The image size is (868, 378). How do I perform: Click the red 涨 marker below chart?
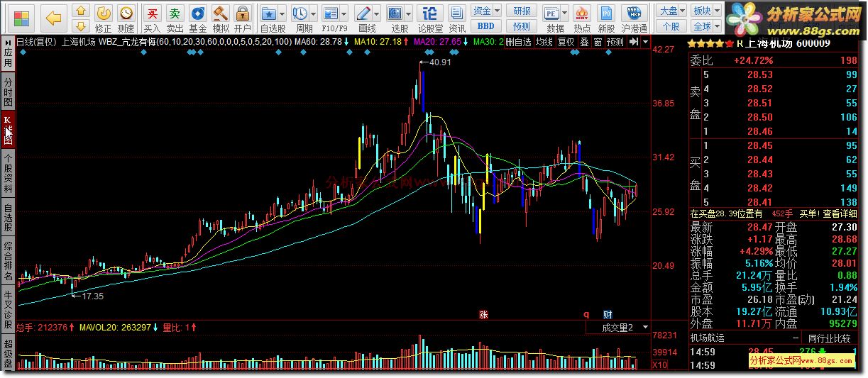tap(483, 314)
